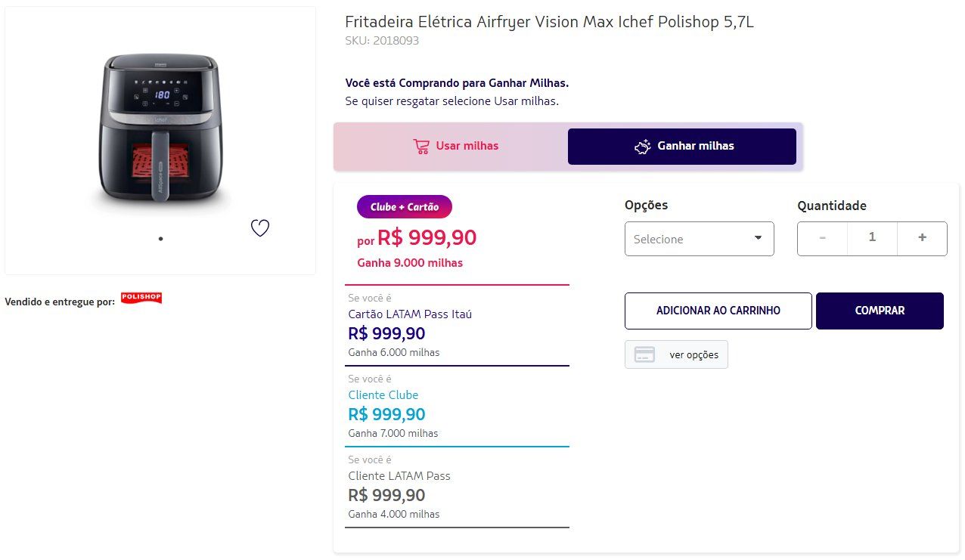Screen dimensions: 965x560
Task: Click the Clube + Cartão badge
Action: click(x=404, y=207)
